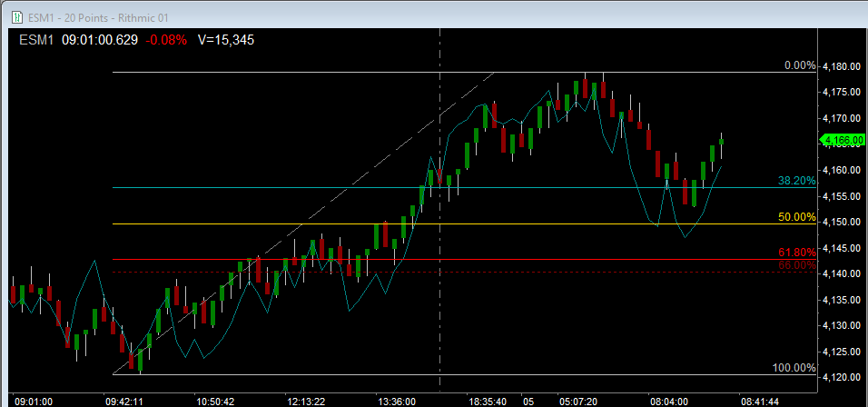This screenshot has height=407, width=868.
Task: Click the 4,135.00 price axis label
Action: 842,300
